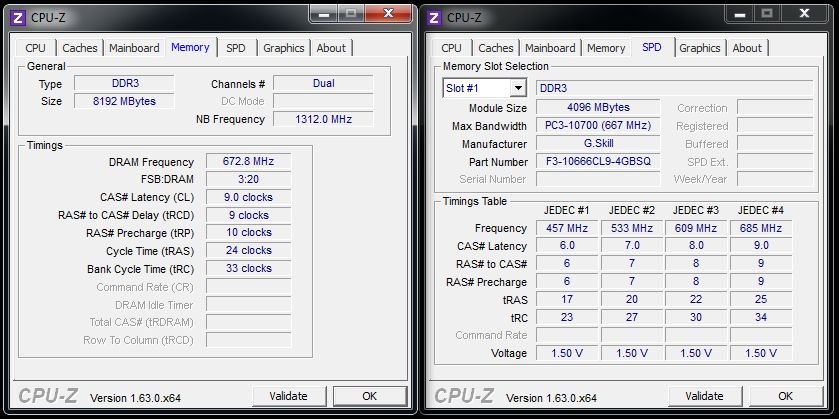Screen dimensions: 839x419
Task: Click the CPU-Z logo icon in left window title bar
Action: [x=18, y=18]
